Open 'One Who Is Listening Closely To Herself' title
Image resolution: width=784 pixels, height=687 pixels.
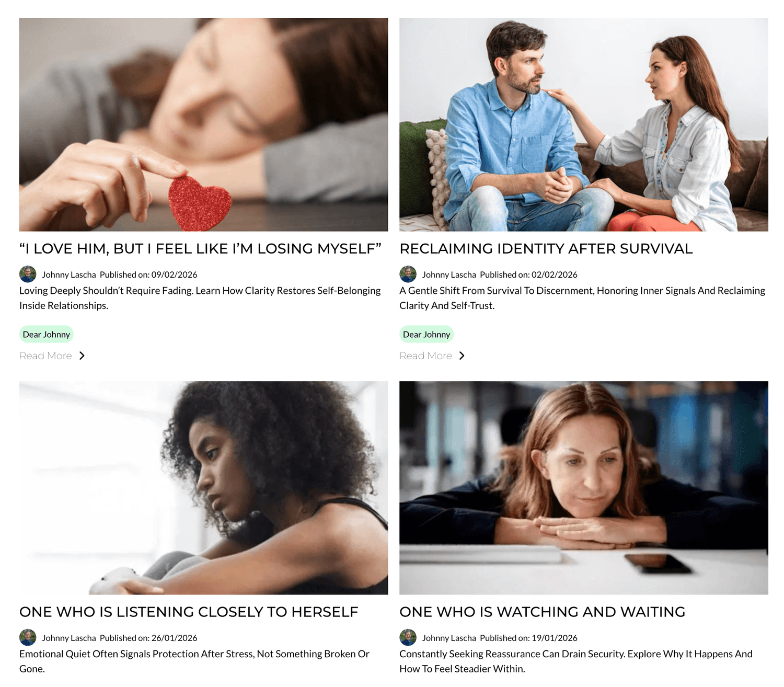(x=189, y=612)
